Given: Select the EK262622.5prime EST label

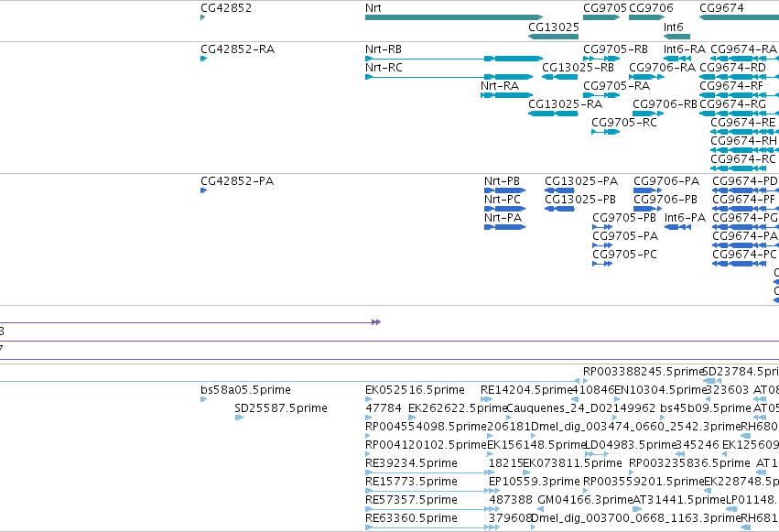Looking at the screenshot, I should point(457,408).
